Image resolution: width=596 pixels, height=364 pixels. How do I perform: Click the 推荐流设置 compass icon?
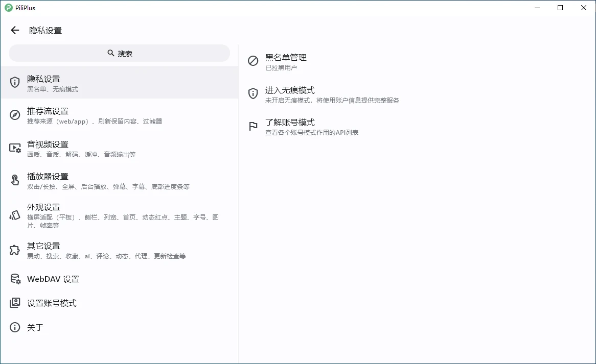[x=14, y=115]
